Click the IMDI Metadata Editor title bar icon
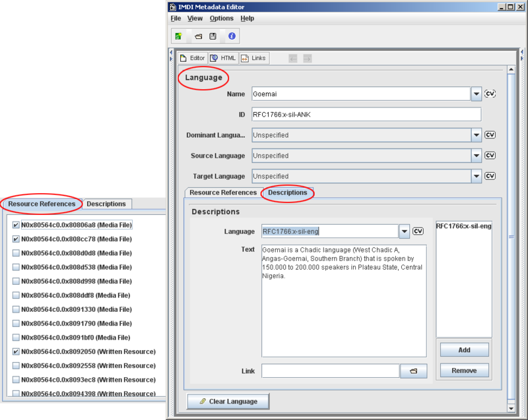Screen dimensions: 528x420 click(173, 7)
